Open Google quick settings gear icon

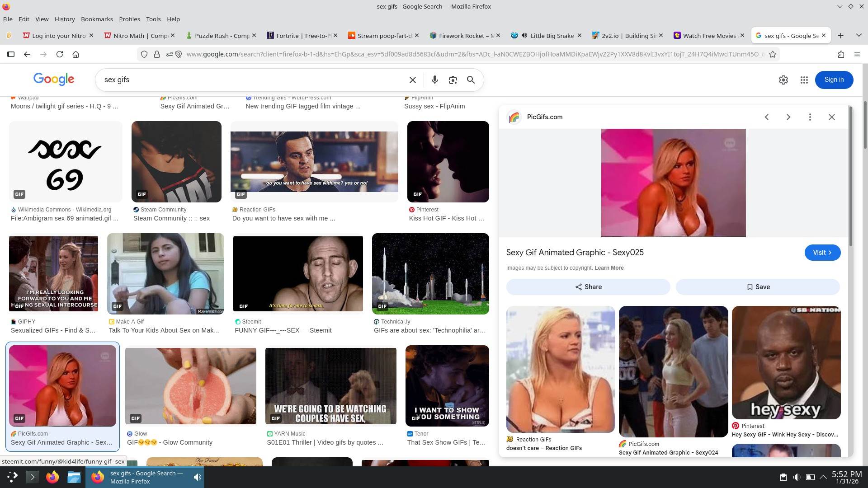tap(783, 80)
